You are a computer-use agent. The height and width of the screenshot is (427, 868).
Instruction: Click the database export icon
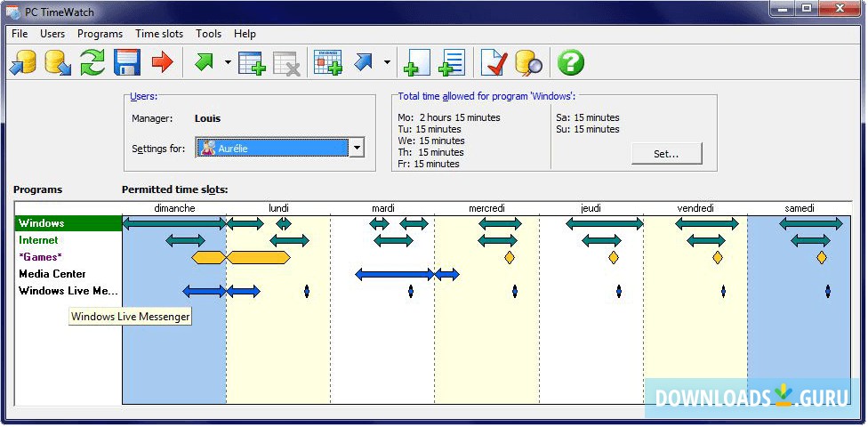pos(58,62)
